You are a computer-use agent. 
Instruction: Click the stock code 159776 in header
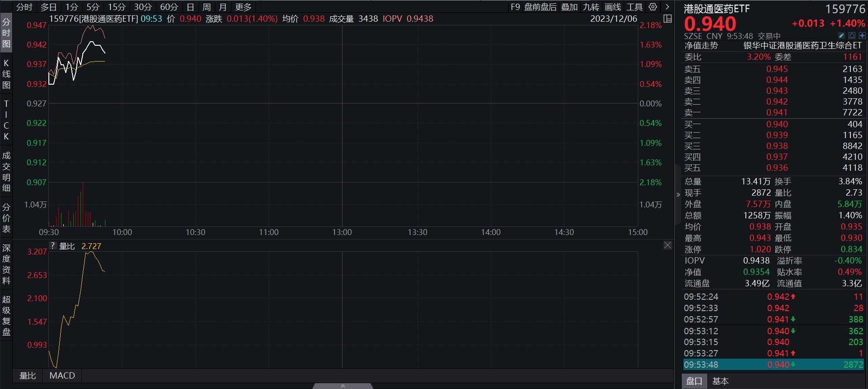(845, 9)
